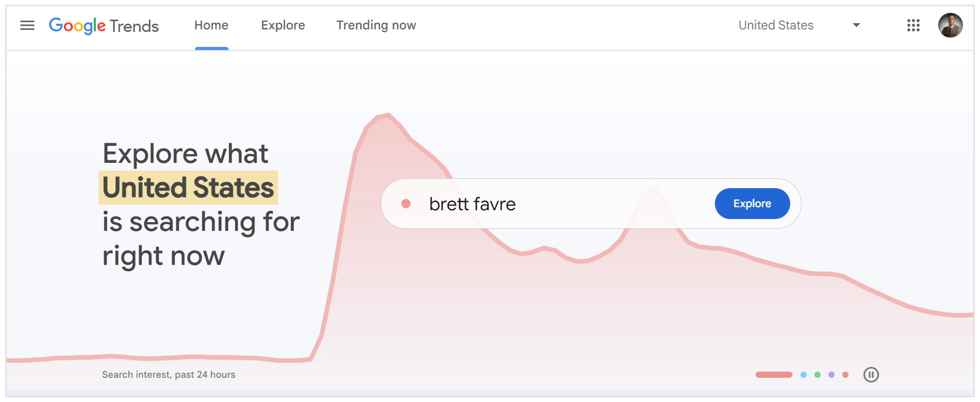Switch to the Explore tab
Viewport: 980px width, 402px height.
pos(283,25)
